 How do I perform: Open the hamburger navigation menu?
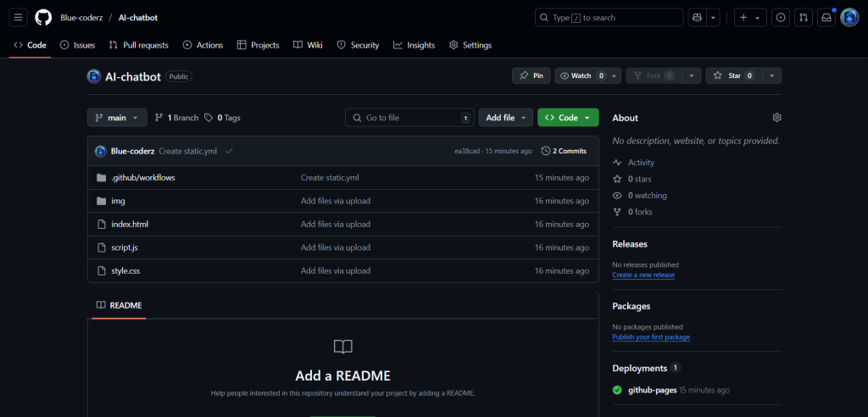tap(19, 18)
